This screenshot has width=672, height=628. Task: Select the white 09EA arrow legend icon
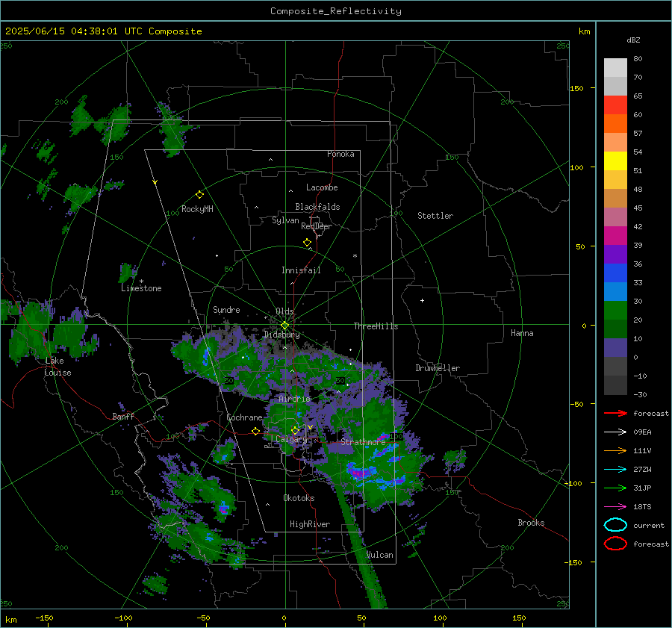click(615, 432)
